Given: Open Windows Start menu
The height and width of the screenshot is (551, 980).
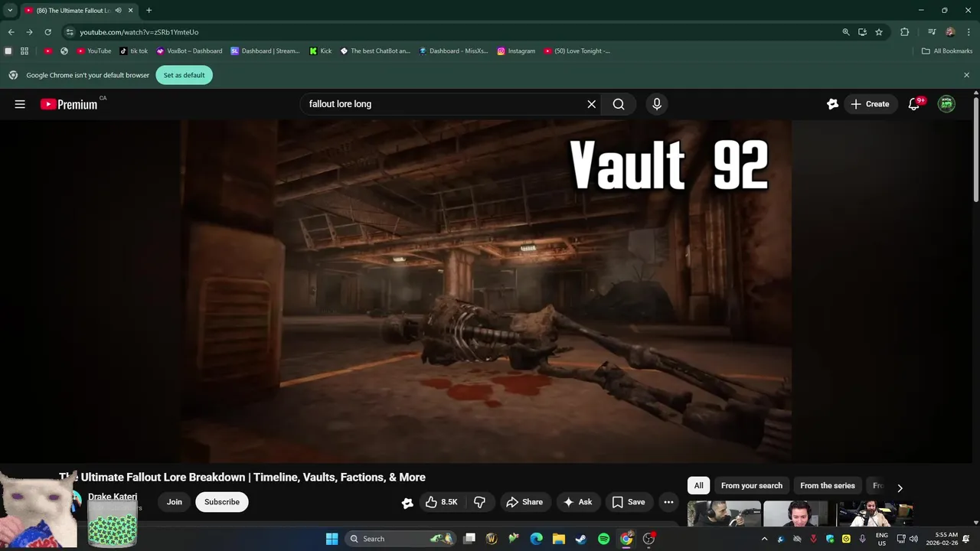Looking at the screenshot, I should [332, 539].
